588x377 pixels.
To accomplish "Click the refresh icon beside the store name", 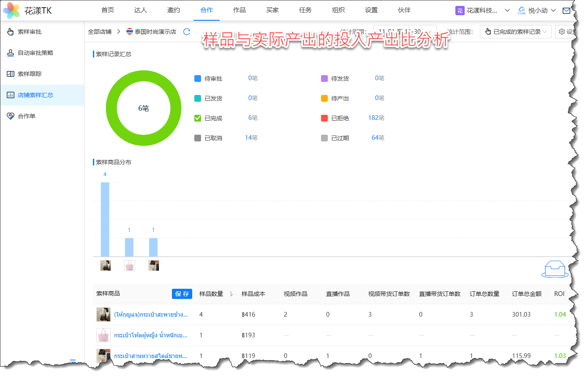I will [x=187, y=32].
